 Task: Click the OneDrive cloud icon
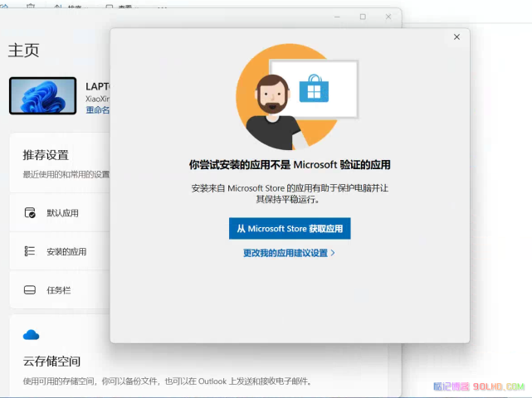(x=32, y=335)
